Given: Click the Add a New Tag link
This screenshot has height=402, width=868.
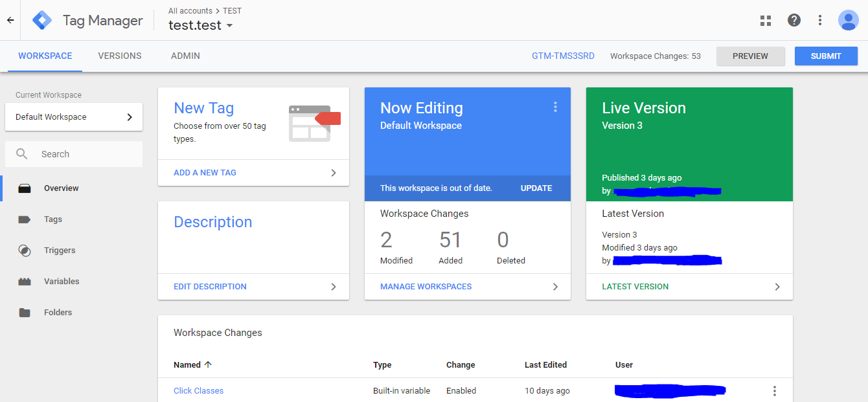Looking at the screenshot, I should [205, 173].
